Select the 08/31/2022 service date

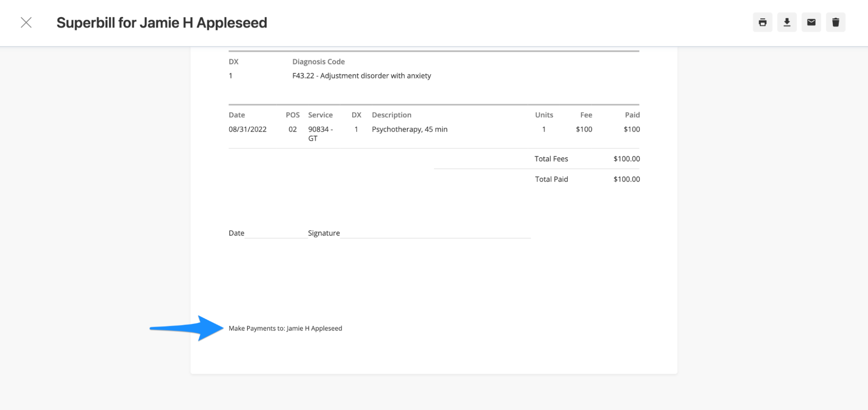pyautogui.click(x=248, y=129)
